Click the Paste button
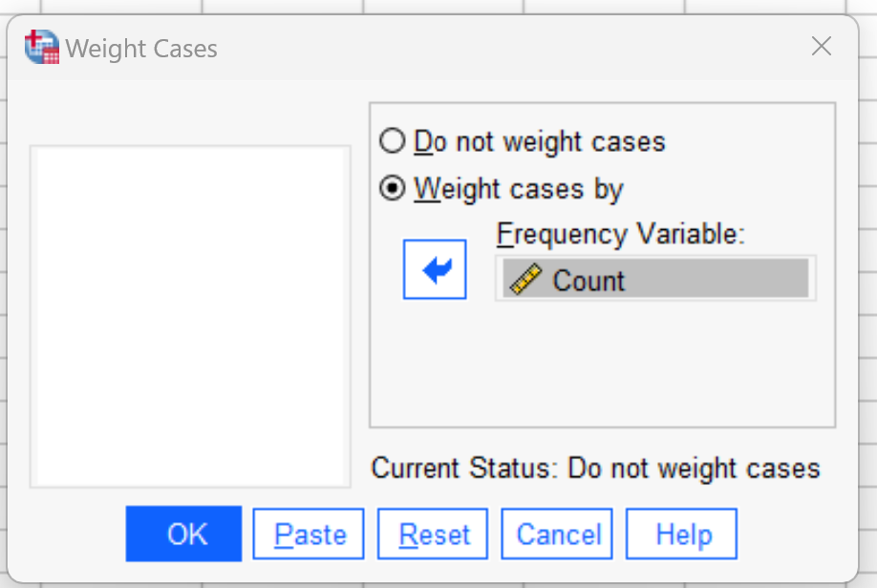The width and height of the screenshot is (877, 588). 309,534
